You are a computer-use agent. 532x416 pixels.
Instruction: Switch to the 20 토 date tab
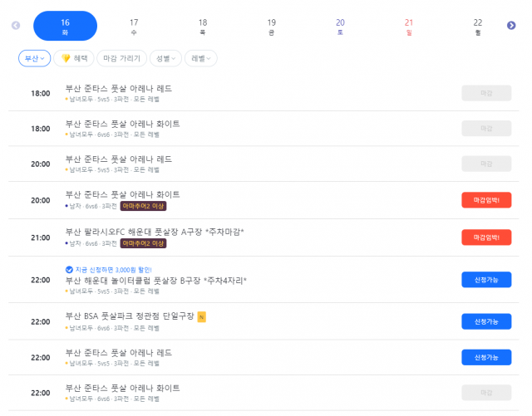pyautogui.click(x=340, y=26)
